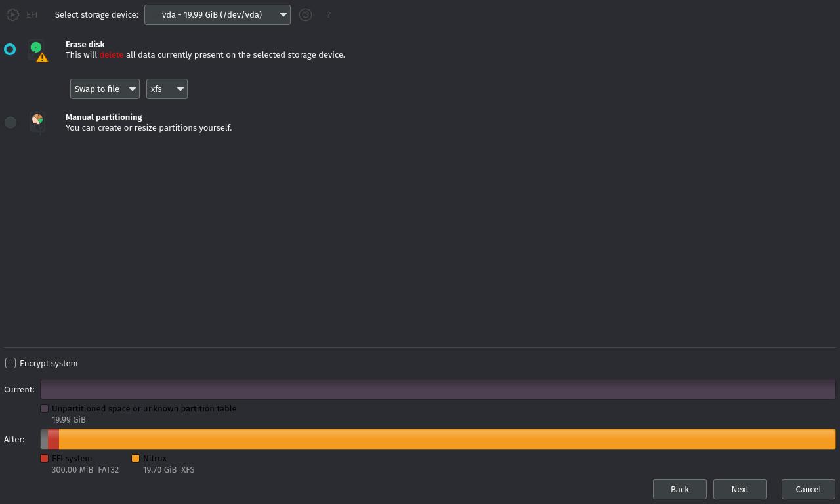Click the red 'delete' word
Viewport: 840px width, 504px height.
tap(112, 54)
